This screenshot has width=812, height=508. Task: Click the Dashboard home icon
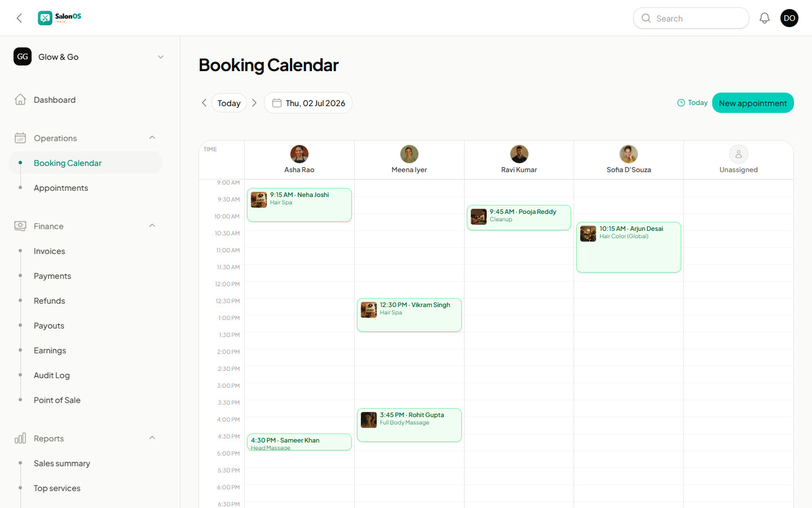(20, 100)
